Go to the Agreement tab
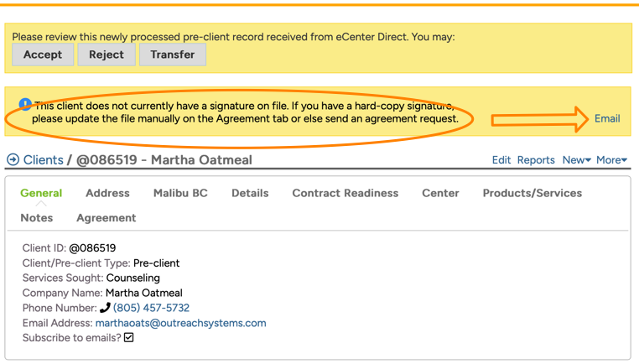Viewport: 639px width, 364px height. pos(106,217)
